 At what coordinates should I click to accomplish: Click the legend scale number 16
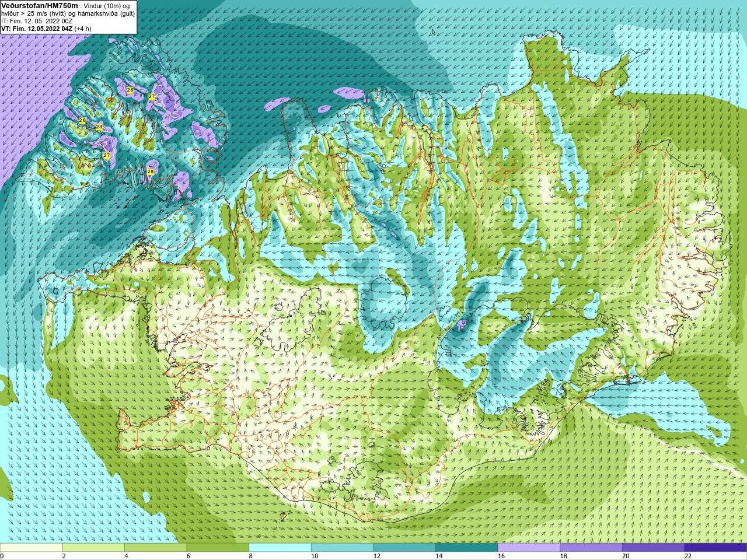pos(501,556)
